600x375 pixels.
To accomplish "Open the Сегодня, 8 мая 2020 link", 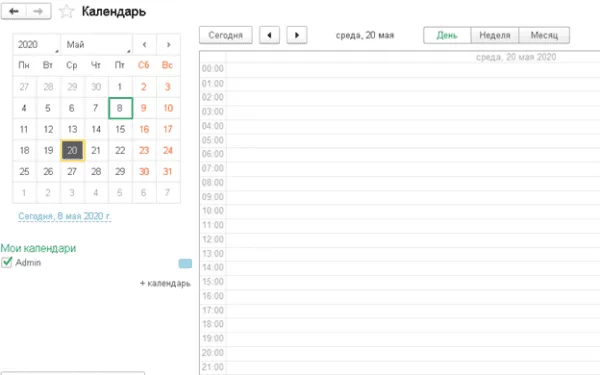I will pyautogui.click(x=65, y=216).
